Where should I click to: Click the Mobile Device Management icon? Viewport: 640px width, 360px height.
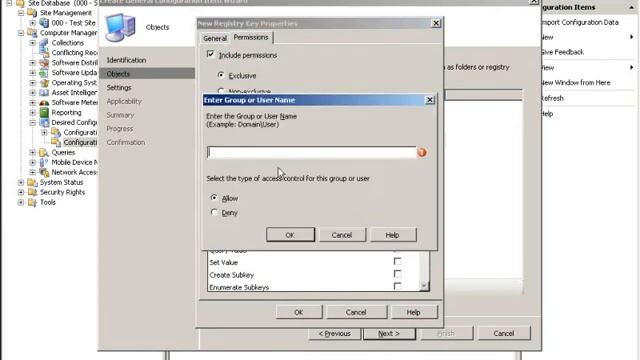(44, 162)
